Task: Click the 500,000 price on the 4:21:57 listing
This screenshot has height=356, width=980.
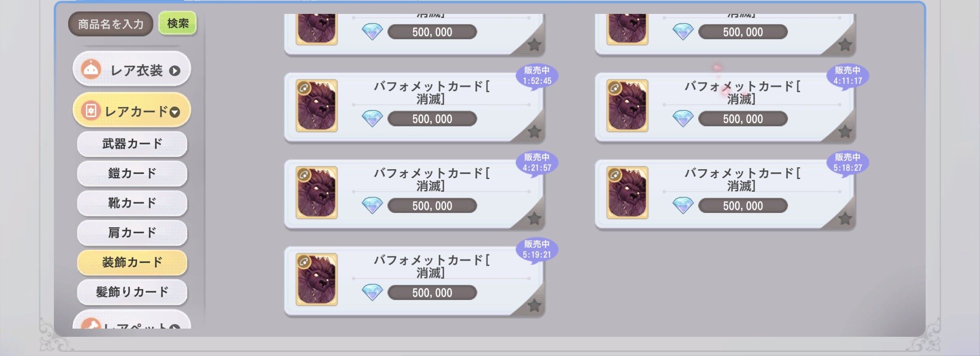Action: 432,206
